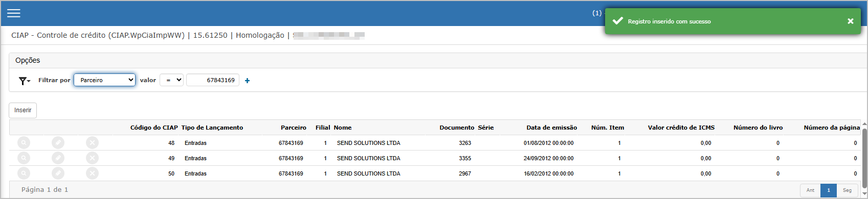The image size is (868, 199).
Task: Sort by Tipo de Lançamento column
Action: 212,128
